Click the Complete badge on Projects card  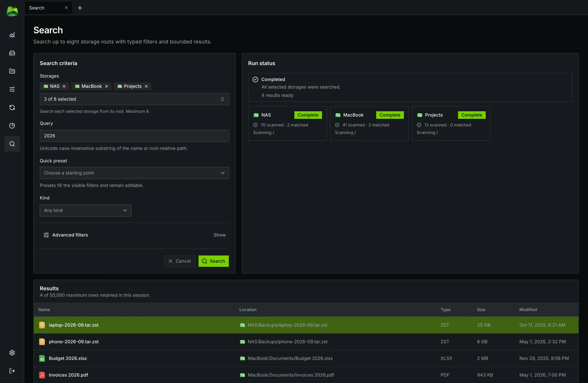pos(472,115)
